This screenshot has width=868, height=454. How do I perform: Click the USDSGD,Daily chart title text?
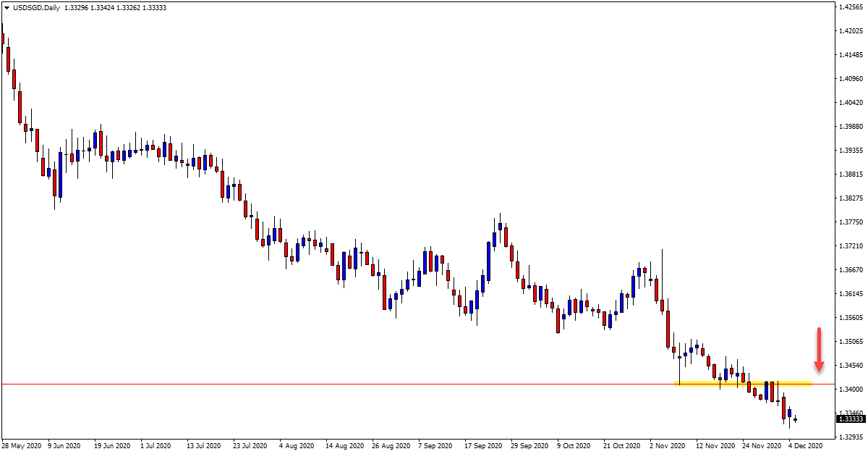pos(35,7)
